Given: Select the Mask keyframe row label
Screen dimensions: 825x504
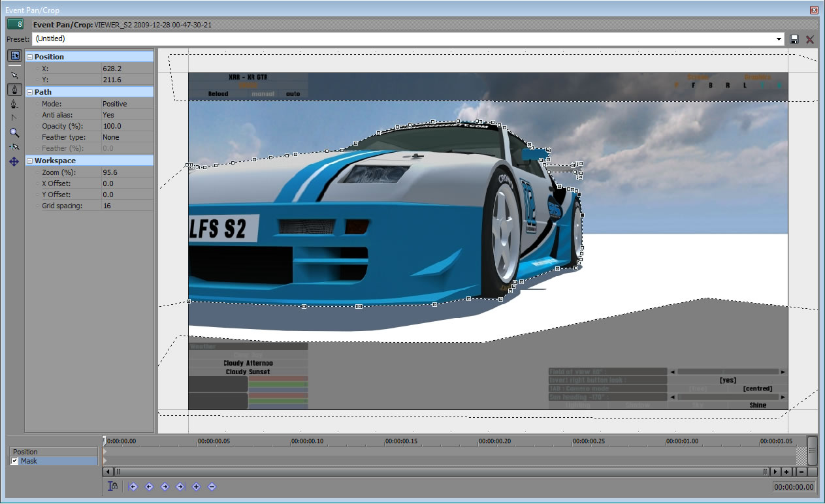Looking at the screenshot, I should [x=29, y=461].
